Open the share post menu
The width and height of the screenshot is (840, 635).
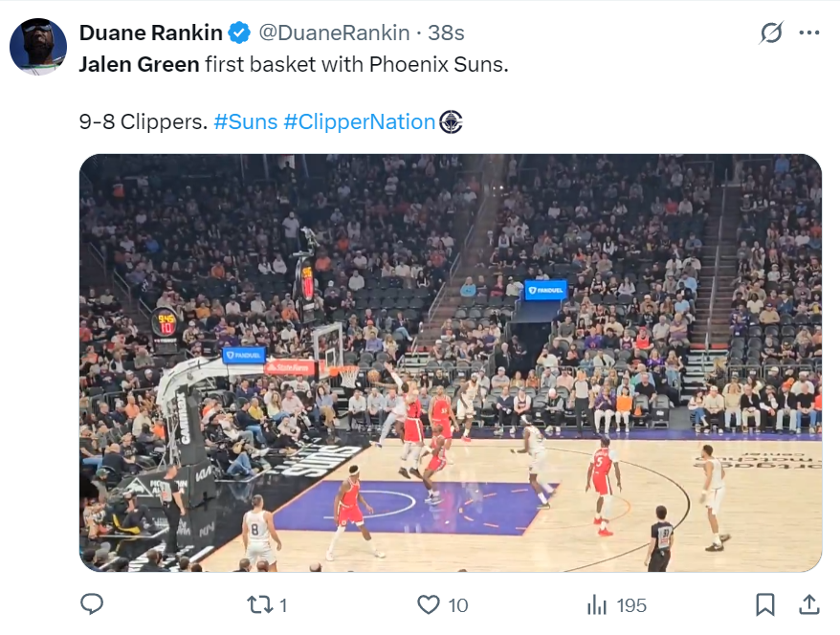(x=808, y=604)
